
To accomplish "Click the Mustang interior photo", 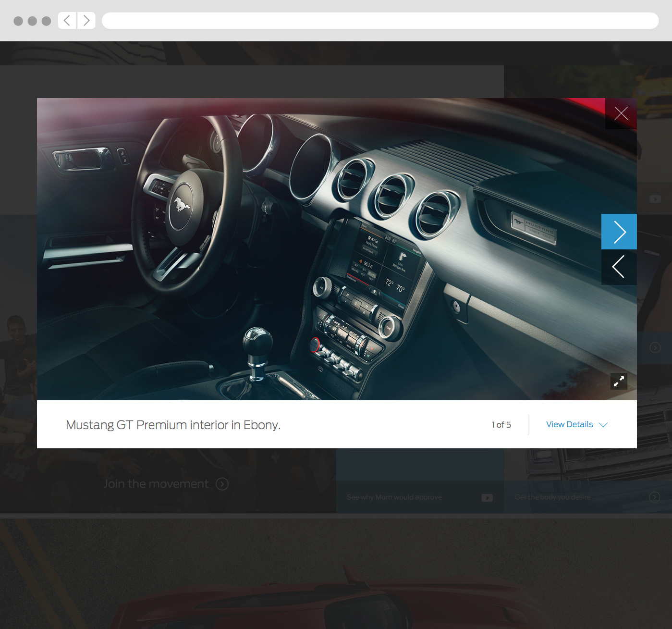I will point(337,249).
